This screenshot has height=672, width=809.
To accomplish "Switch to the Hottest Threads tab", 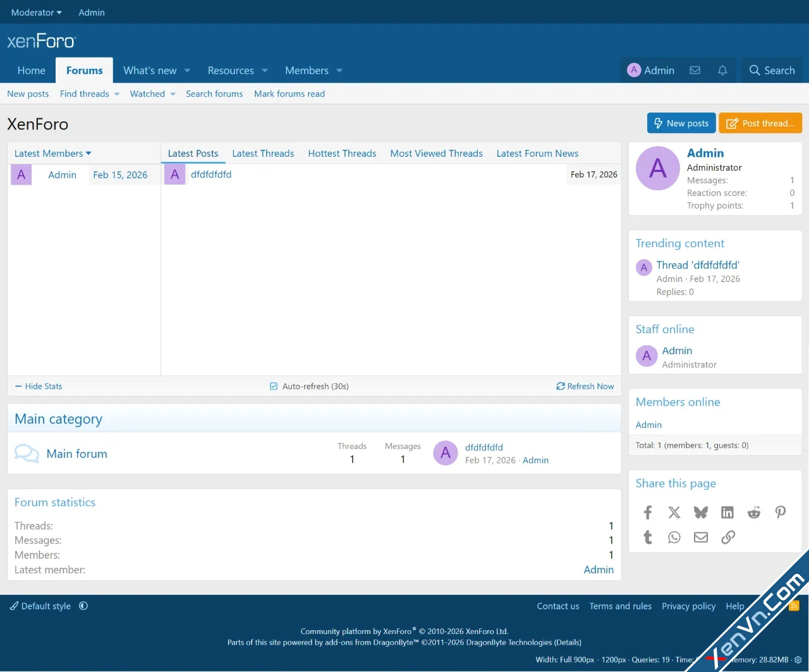I will [x=342, y=154].
